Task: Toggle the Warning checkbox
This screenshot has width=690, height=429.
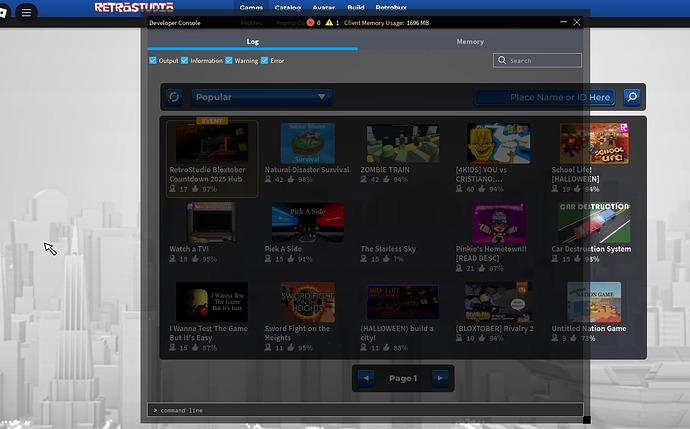Action: (x=229, y=60)
